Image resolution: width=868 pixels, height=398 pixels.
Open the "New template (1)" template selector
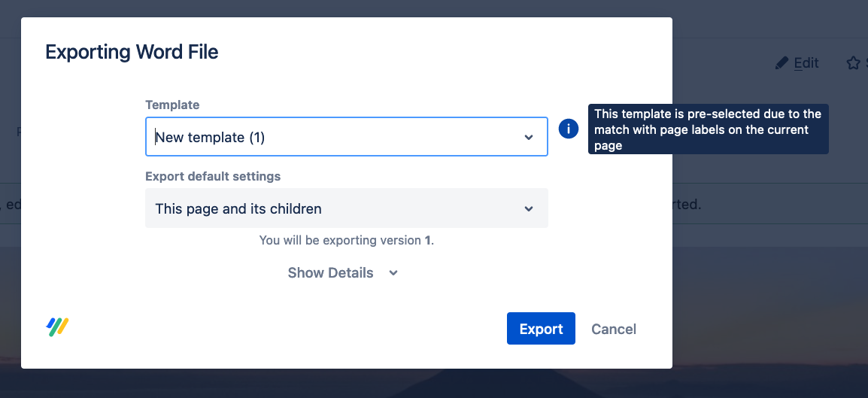(346, 137)
